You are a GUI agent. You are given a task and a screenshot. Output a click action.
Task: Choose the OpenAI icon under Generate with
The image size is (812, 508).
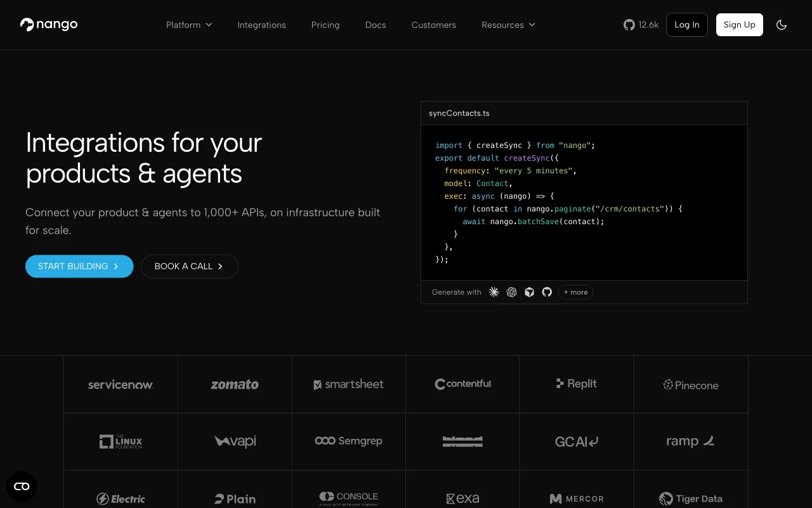[x=512, y=292]
